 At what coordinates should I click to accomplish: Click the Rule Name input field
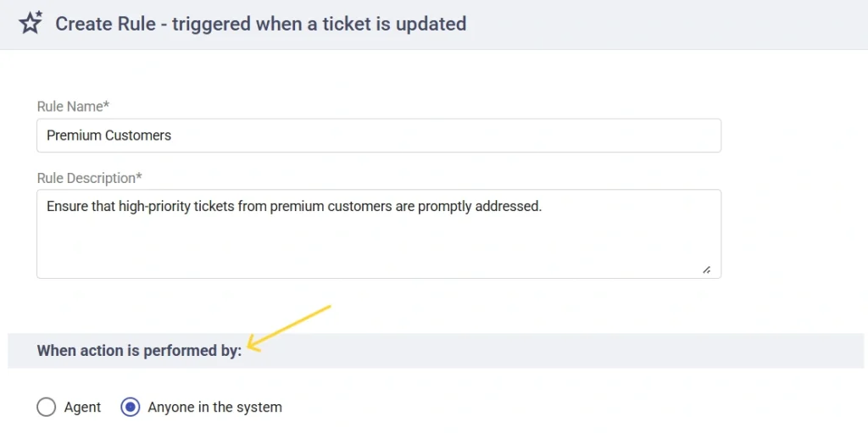378,136
